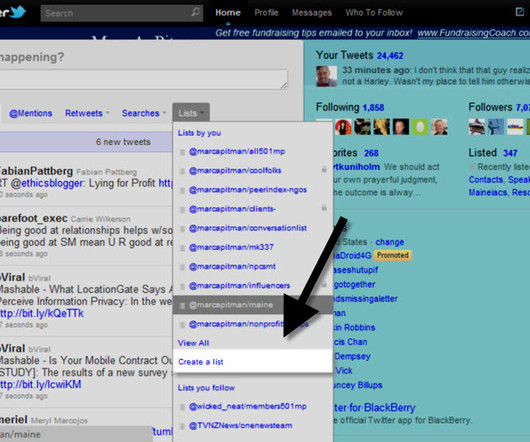Viewport: 530px width, 442px height.
Task: Open the www.FundraisingCoach.com link
Action: point(474,33)
